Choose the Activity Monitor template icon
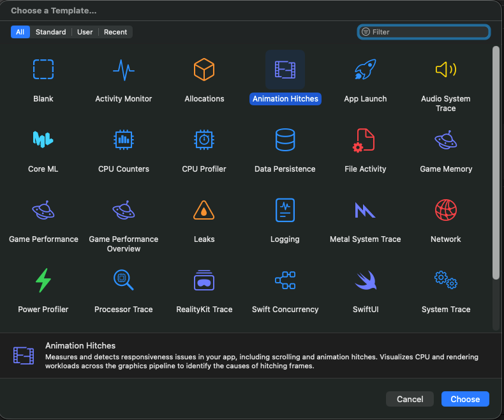Image resolution: width=504 pixels, height=420 pixels. 123,70
